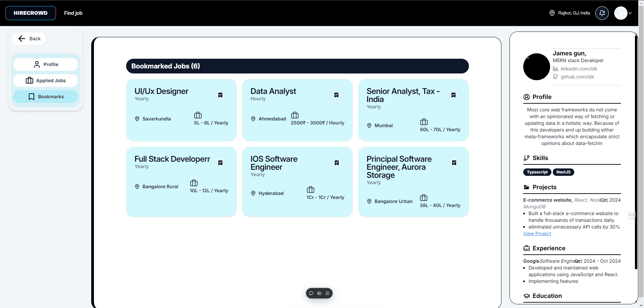Toggle bookmark on IOS Software Engineer card
Image resolution: width=644 pixels, height=308 pixels.
(336, 163)
